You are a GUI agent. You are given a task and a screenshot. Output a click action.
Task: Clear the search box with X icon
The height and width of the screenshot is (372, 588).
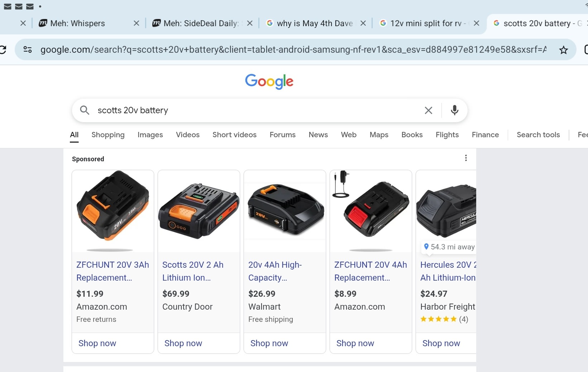pyautogui.click(x=428, y=110)
